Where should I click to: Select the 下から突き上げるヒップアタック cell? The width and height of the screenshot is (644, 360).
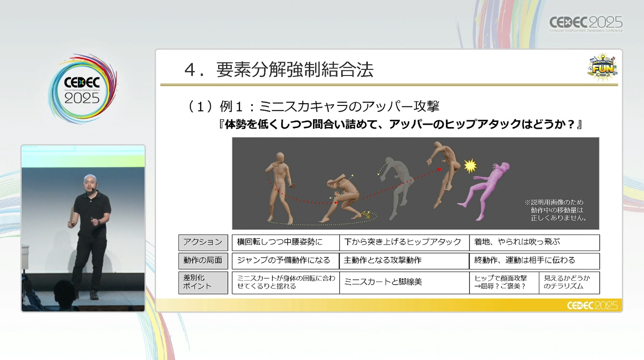pos(404,242)
